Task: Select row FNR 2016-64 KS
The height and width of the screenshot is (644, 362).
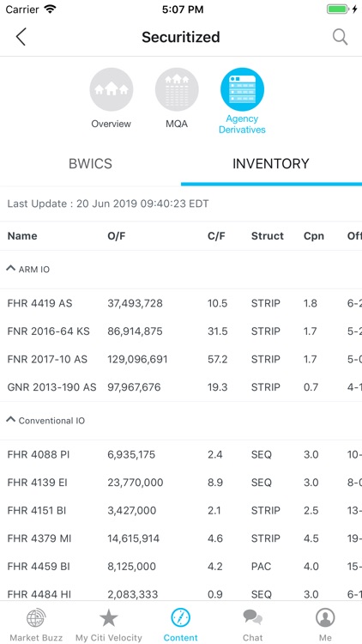Action: click(181, 331)
